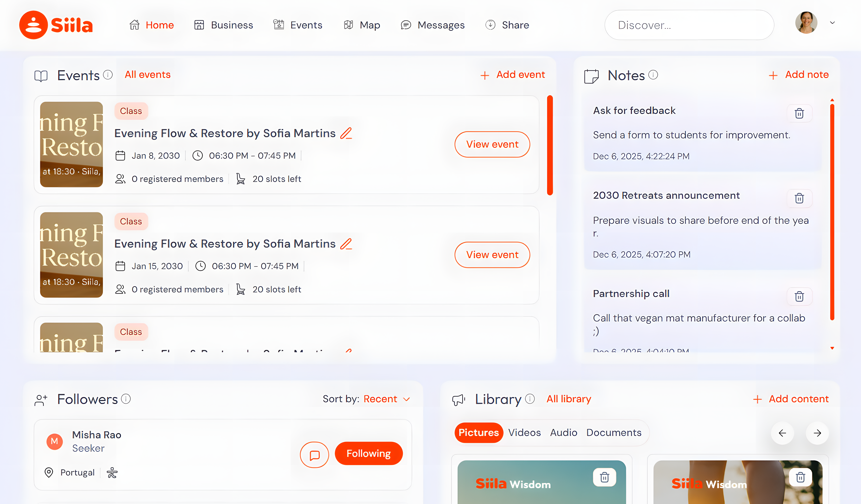Delete the 2030 Retreats announcement note
The image size is (861, 504).
pyautogui.click(x=799, y=198)
